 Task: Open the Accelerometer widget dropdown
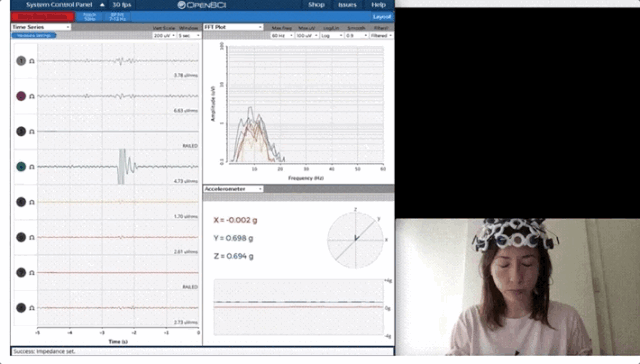(233, 189)
